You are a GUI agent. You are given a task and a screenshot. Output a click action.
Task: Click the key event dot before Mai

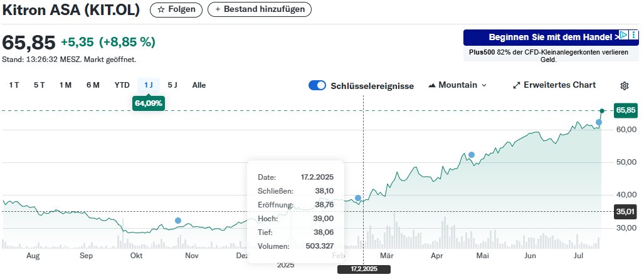tap(472, 155)
